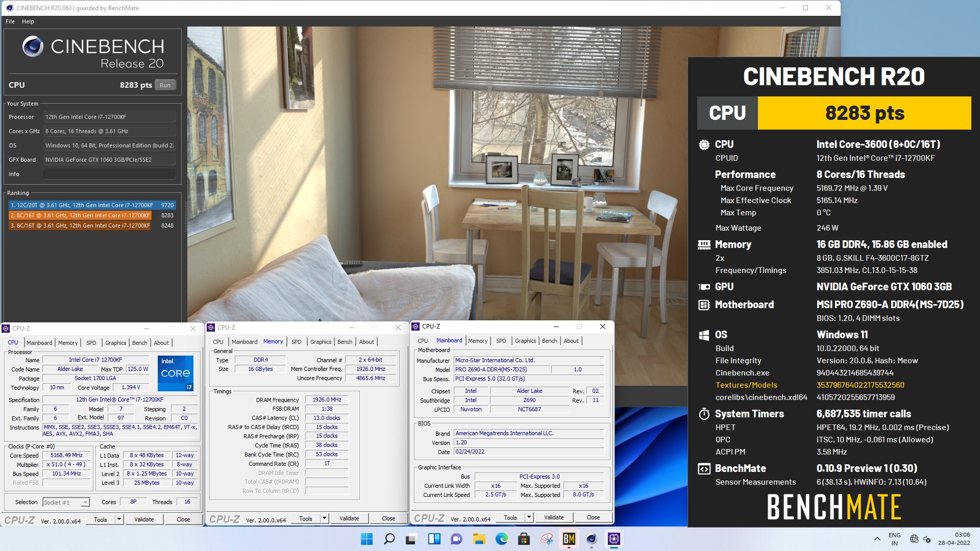Click the GPU icon in the BenchMate panel
This screenshot has width=980, height=551.
click(x=704, y=287)
